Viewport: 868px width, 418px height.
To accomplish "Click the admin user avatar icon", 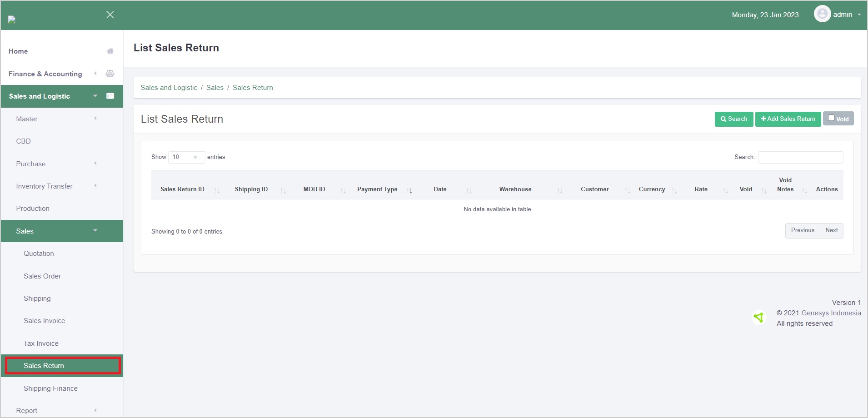I will pyautogui.click(x=822, y=14).
